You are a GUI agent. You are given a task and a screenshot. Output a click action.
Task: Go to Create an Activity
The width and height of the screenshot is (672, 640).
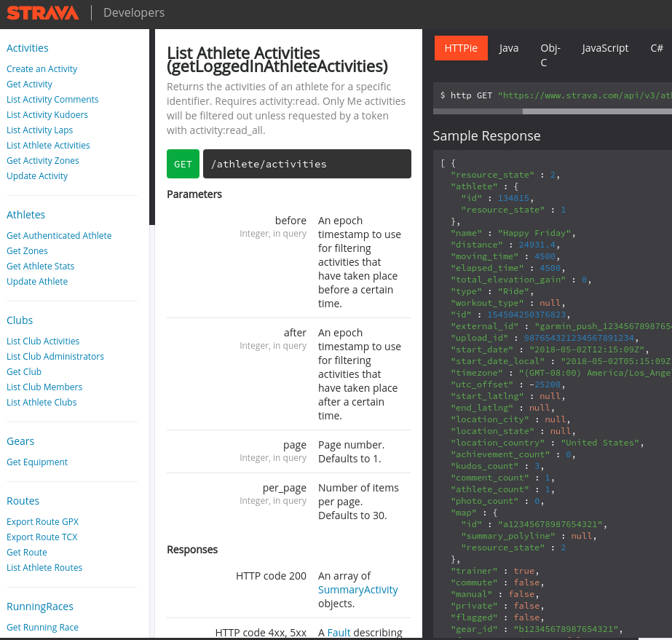tap(41, 69)
